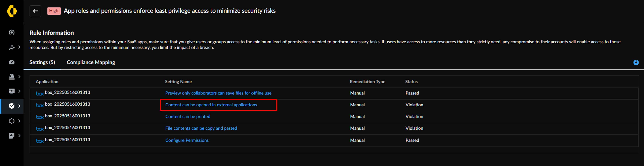644x166 pixels.
Task: Expand the magic wand sidebar submenu chevron
Action: tap(19, 47)
